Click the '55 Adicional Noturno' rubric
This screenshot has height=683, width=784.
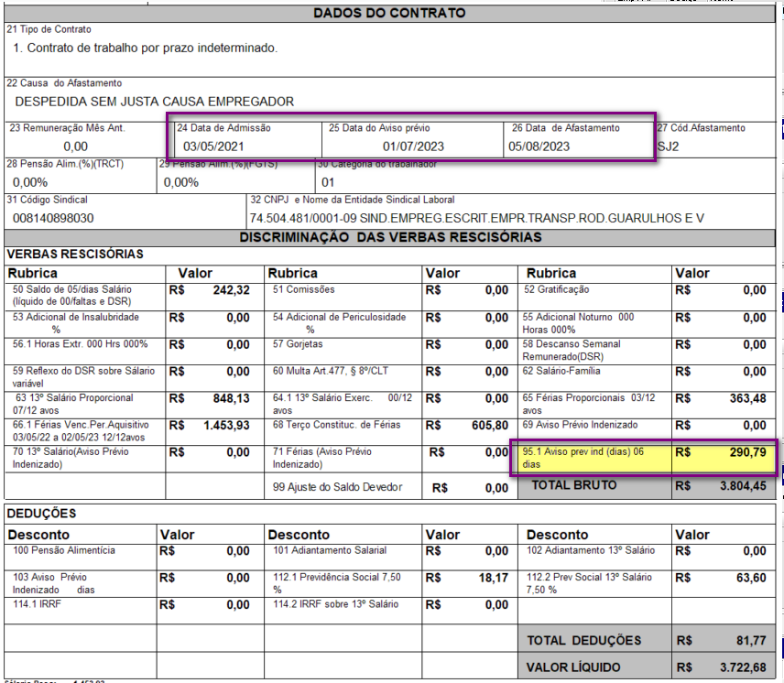(x=578, y=323)
